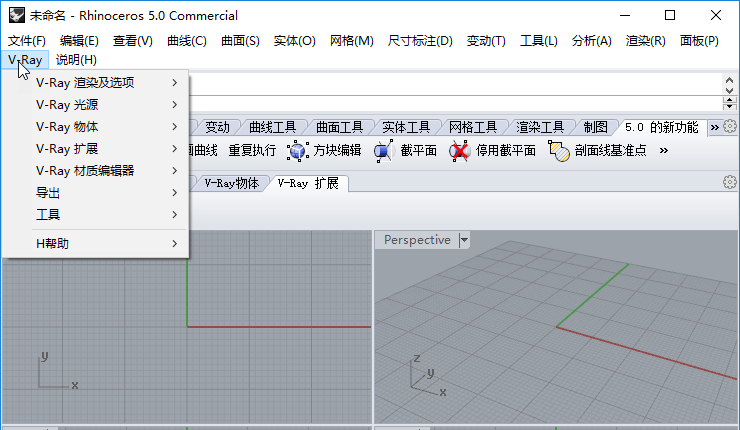Click the Clipping Plane icon
The width and height of the screenshot is (740, 430).
pos(384,151)
